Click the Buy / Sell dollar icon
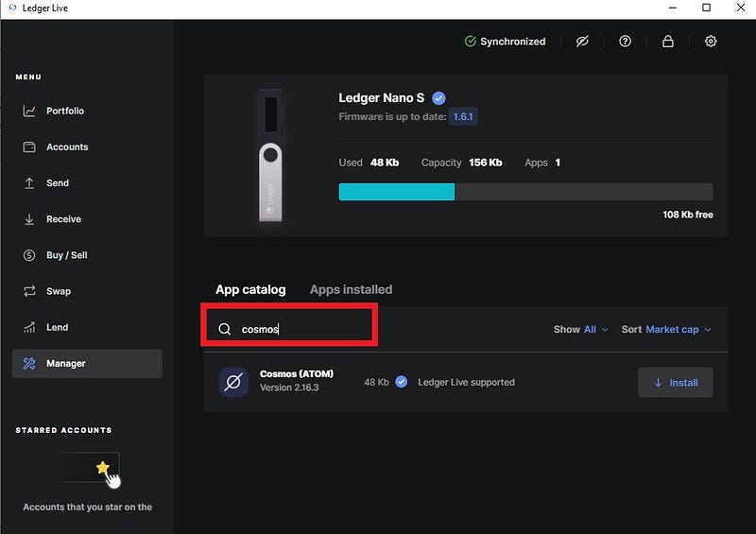 click(29, 255)
